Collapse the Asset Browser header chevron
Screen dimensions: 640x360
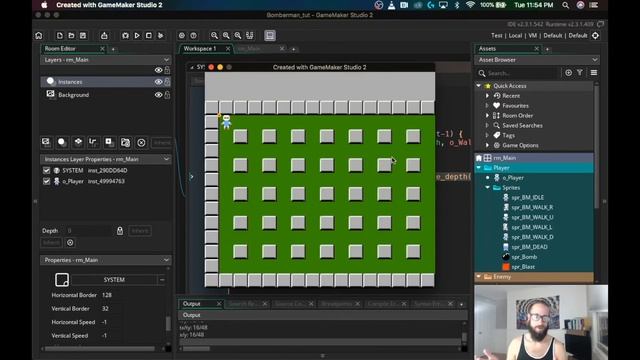(x=595, y=60)
